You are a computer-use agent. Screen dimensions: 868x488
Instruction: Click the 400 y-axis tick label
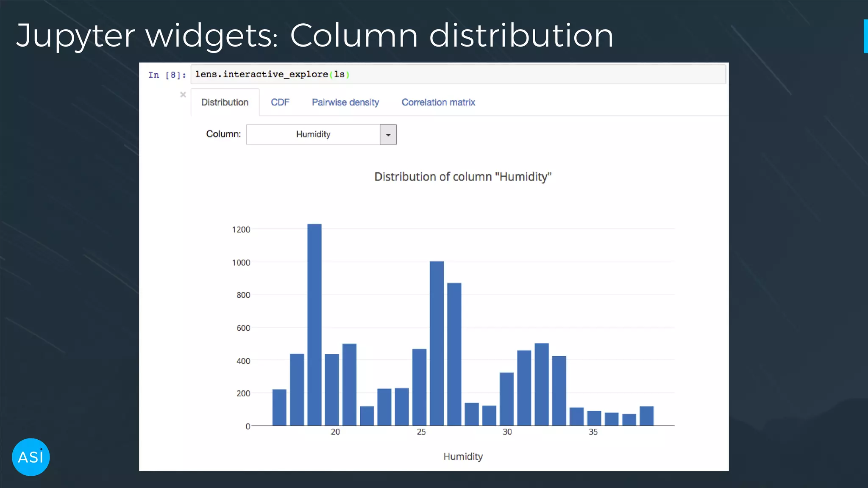click(x=243, y=361)
